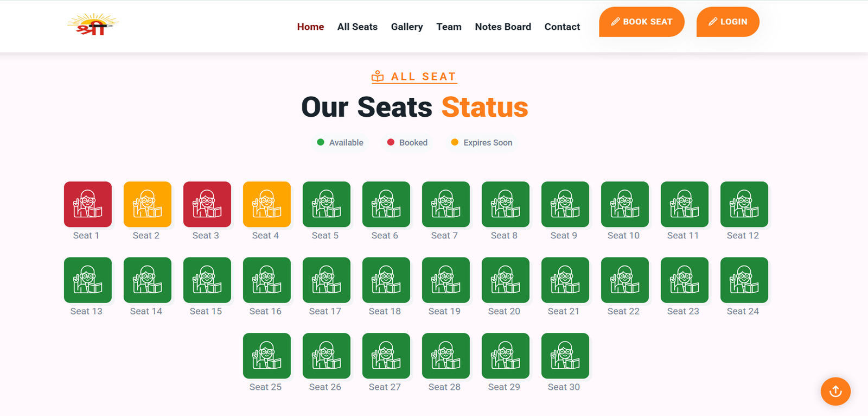Click the Seat 24 icon
Image resolution: width=868 pixels, height=416 pixels.
click(744, 280)
